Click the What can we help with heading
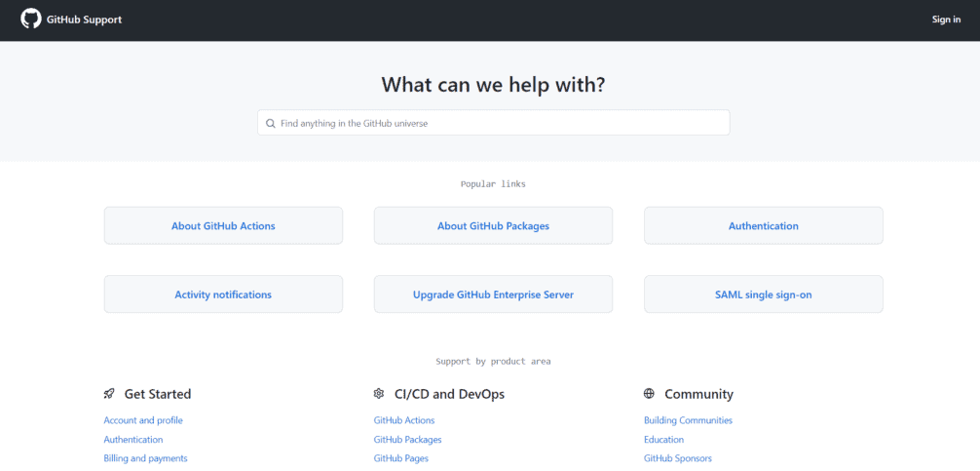 (493, 85)
